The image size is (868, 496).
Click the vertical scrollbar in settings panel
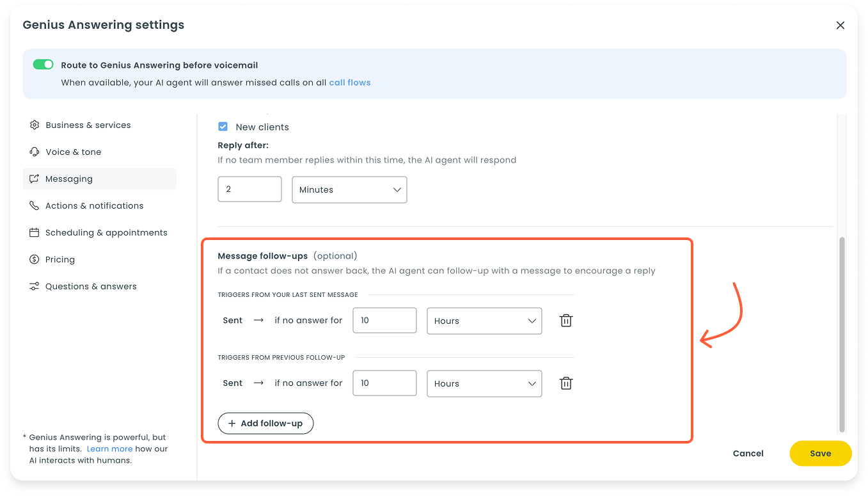[842, 333]
